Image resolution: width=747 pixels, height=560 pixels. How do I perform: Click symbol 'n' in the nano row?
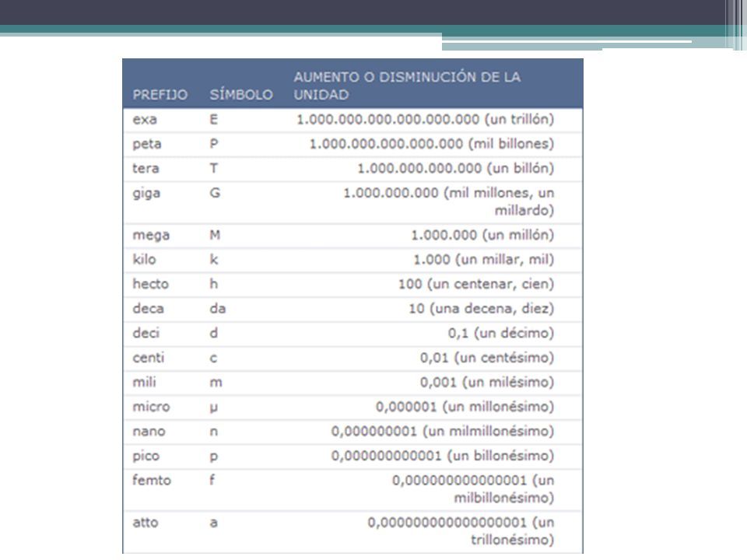coord(213,432)
